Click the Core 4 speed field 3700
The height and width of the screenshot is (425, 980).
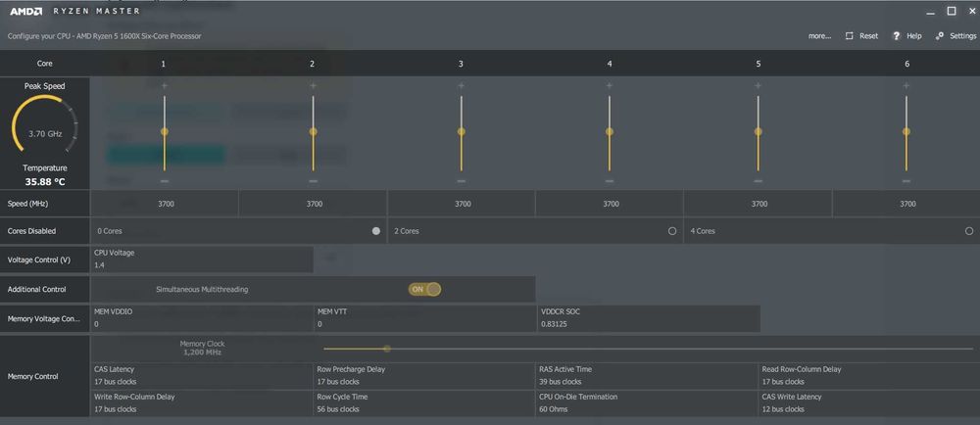(610, 204)
